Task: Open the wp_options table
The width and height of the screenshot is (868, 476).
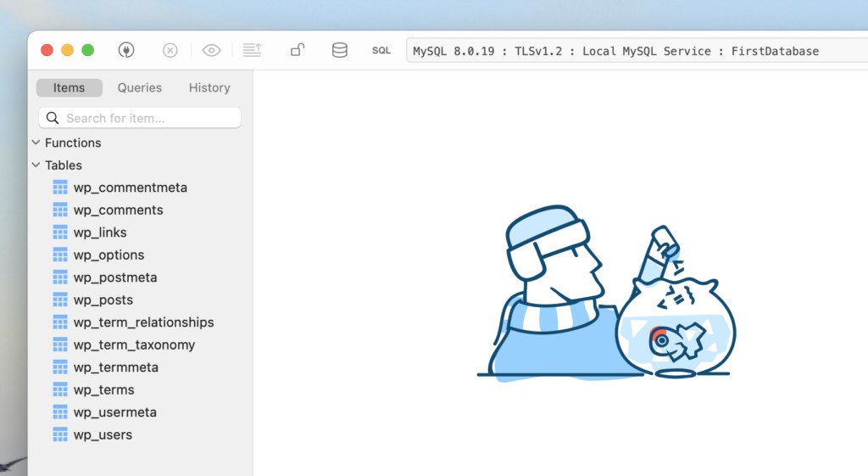Action: [108, 255]
